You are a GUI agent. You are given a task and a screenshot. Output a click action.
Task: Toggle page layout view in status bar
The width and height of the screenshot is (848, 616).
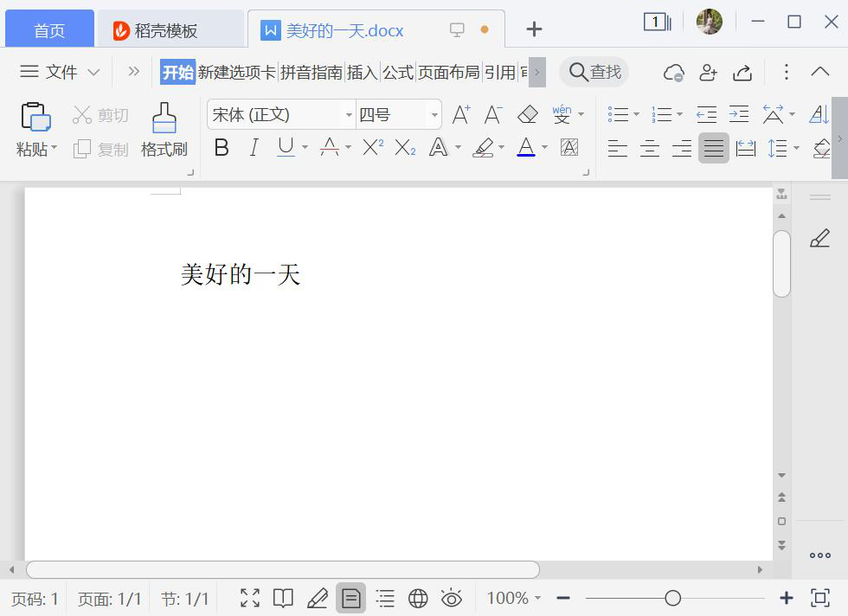tap(351, 598)
